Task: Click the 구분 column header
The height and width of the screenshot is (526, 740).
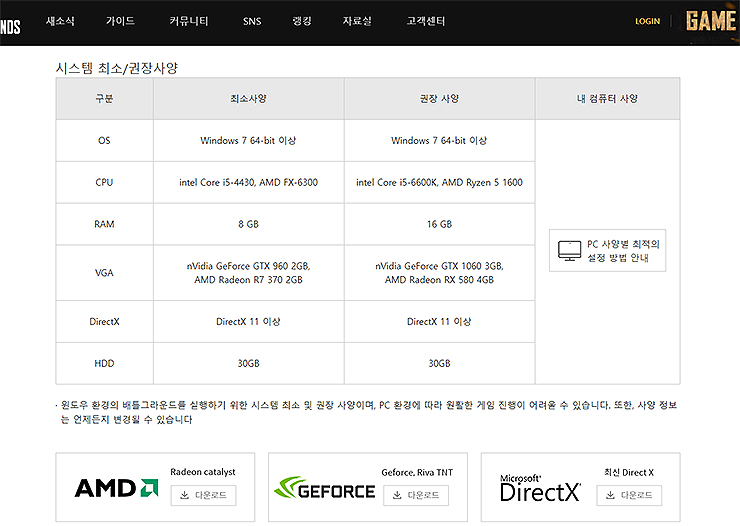Action: pyautogui.click(x=104, y=99)
